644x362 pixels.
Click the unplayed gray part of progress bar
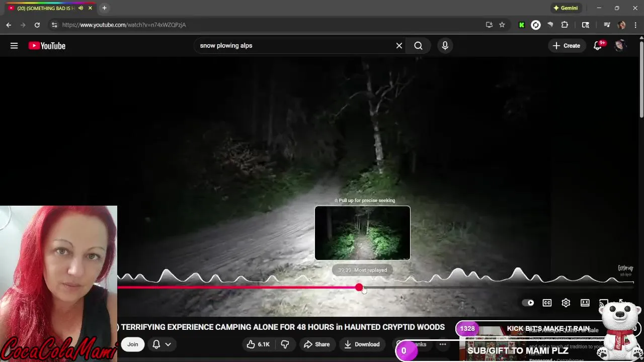[498, 288]
